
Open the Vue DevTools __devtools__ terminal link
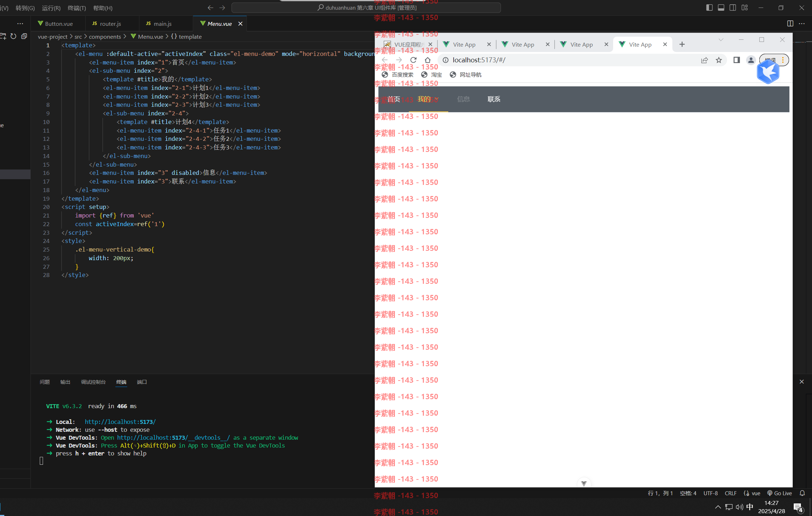173,438
